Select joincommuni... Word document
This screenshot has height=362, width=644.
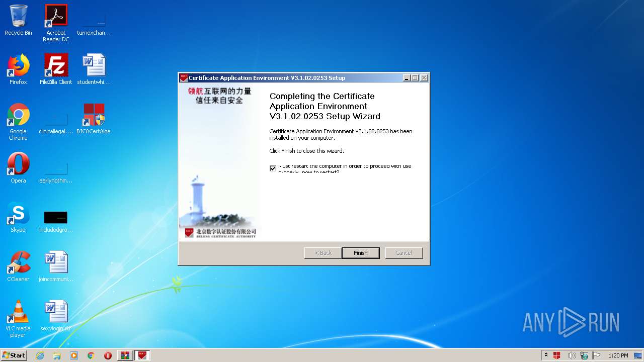click(x=56, y=266)
